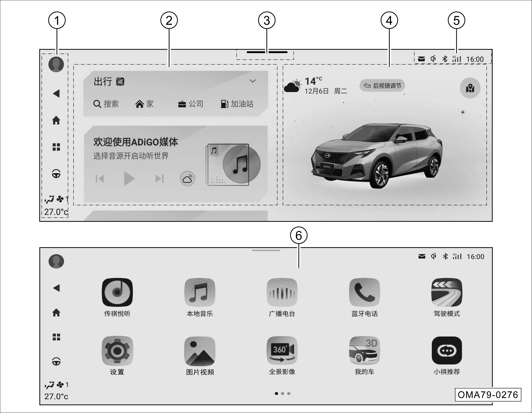The height and width of the screenshot is (413, 532).
Task: Skip to previous track in media card
Action: (100, 179)
